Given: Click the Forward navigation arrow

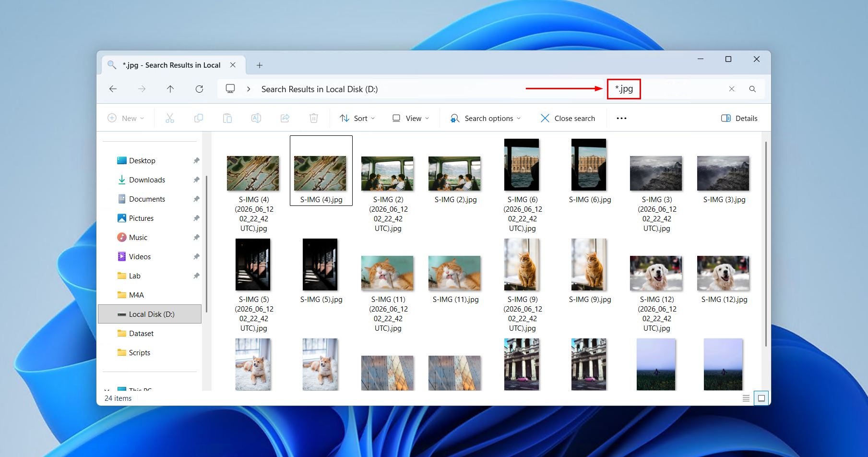Looking at the screenshot, I should [x=142, y=89].
